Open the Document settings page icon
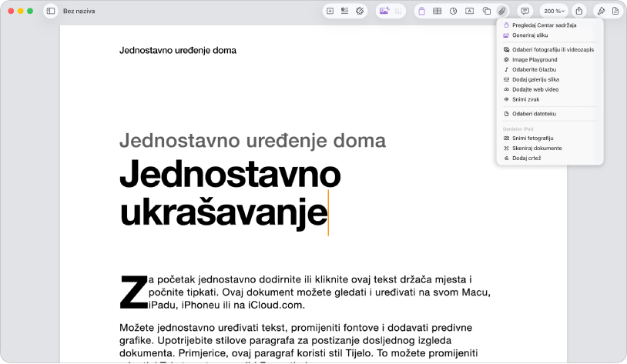This screenshot has height=364, width=627. pos(615,12)
